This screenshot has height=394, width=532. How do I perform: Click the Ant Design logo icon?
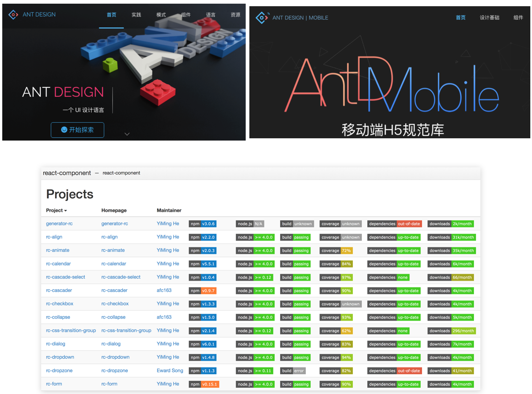point(13,14)
